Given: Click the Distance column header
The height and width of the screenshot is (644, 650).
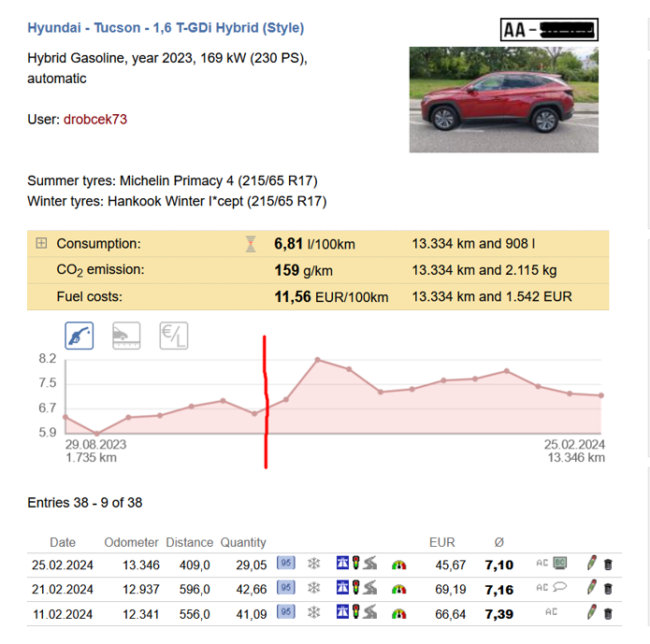Looking at the screenshot, I should pyautogui.click(x=190, y=542).
